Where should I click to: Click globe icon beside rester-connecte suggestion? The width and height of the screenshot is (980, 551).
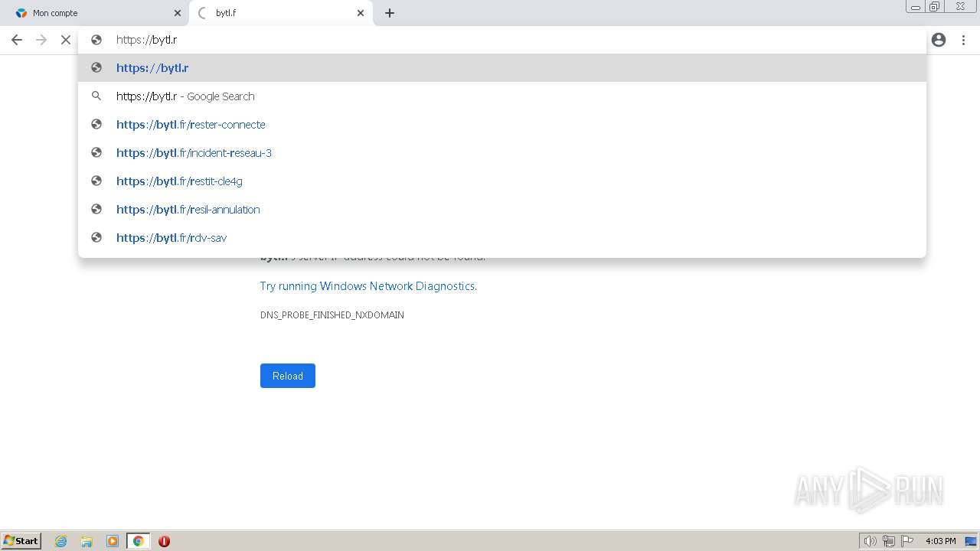coord(96,124)
